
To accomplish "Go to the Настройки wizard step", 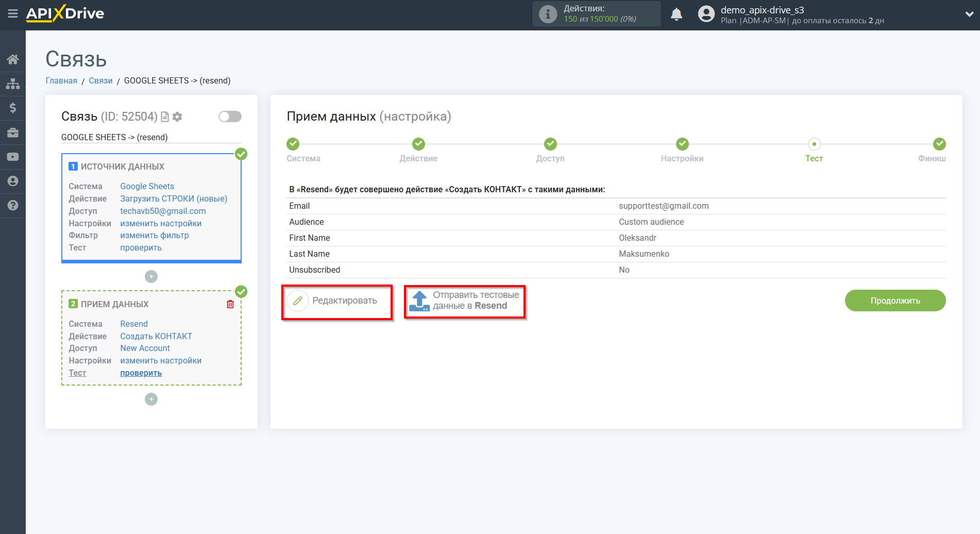I will click(682, 144).
